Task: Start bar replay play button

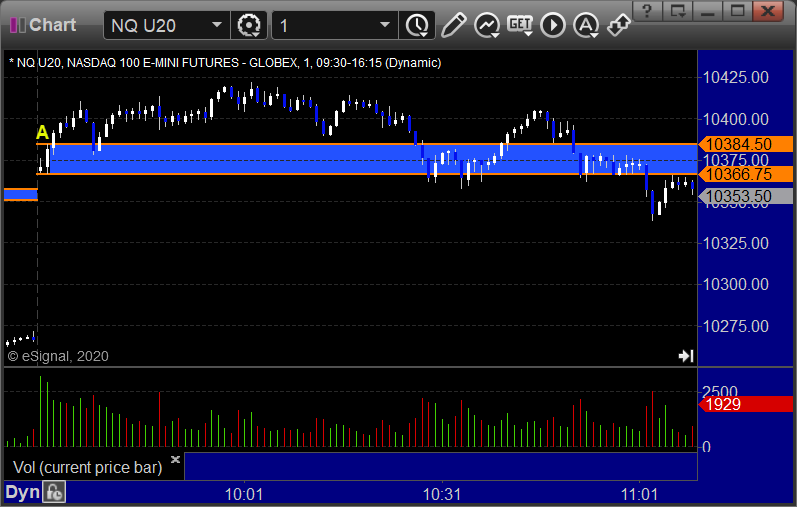Action: tap(553, 25)
